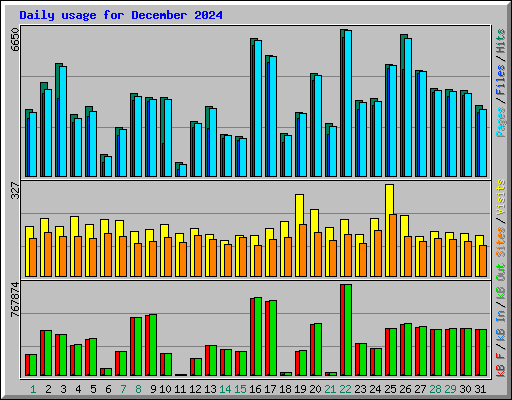This screenshot has width=512, height=400.
Task: Click green day label 21
Action: click(330, 389)
